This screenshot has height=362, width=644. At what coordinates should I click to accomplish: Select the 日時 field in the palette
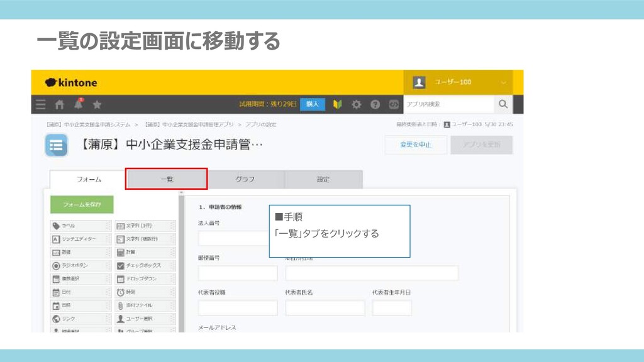click(x=80, y=305)
